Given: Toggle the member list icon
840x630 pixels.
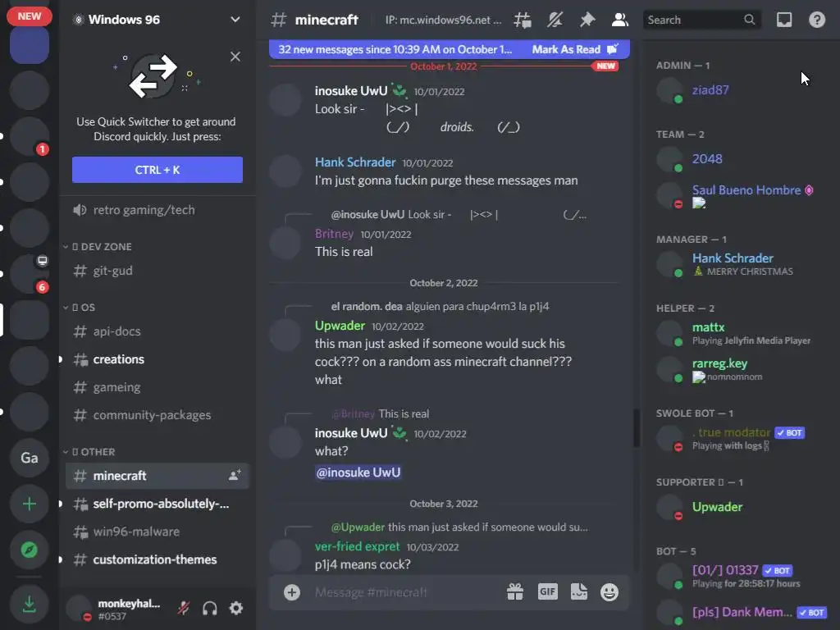Looking at the screenshot, I should (x=620, y=20).
